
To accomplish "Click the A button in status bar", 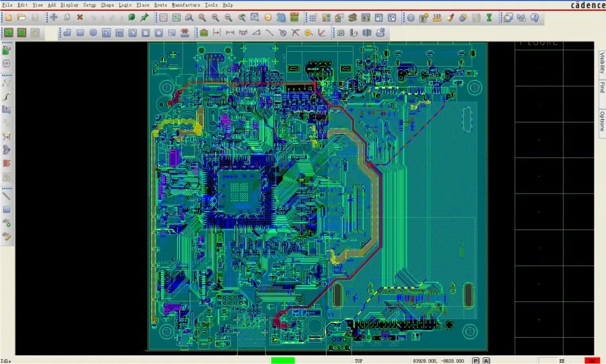I will pos(486,361).
